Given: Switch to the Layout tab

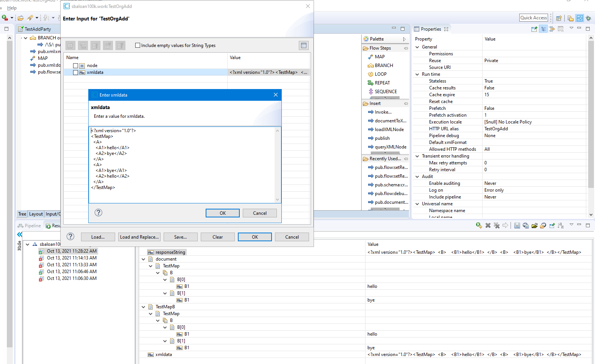Looking at the screenshot, I should pyautogui.click(x=36, y=214).
